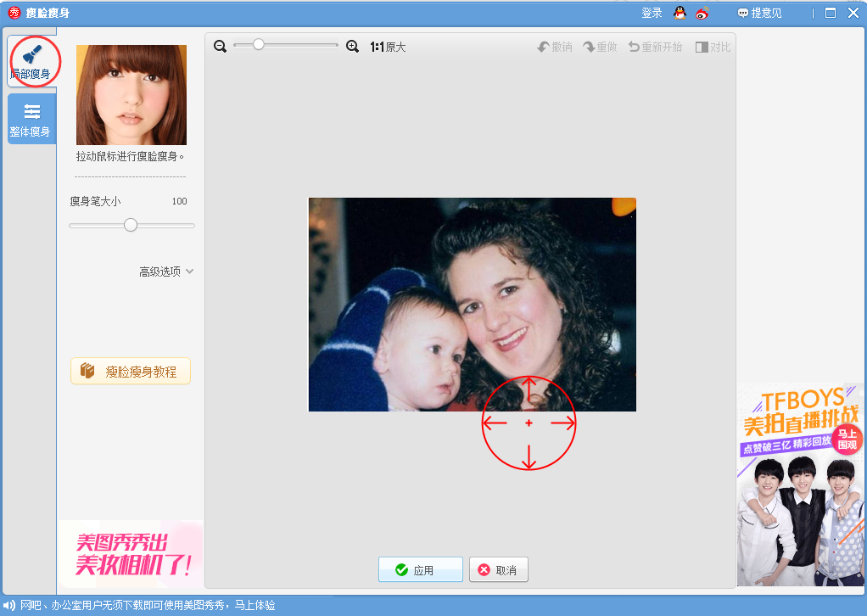Screen dimensions: 867x616
Task: Click the 马上围观 link on TFBOYS banner
Action: (846, 441)
